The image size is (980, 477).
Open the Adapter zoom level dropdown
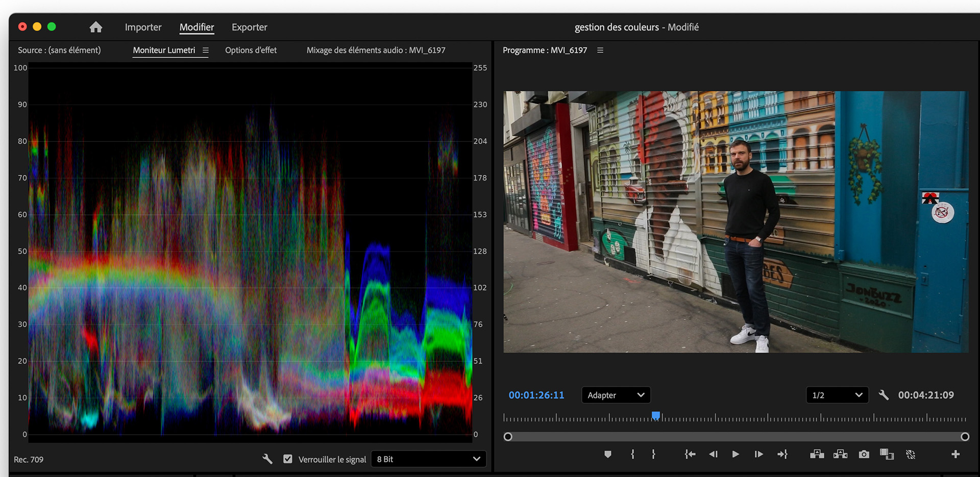click(616, 395)
